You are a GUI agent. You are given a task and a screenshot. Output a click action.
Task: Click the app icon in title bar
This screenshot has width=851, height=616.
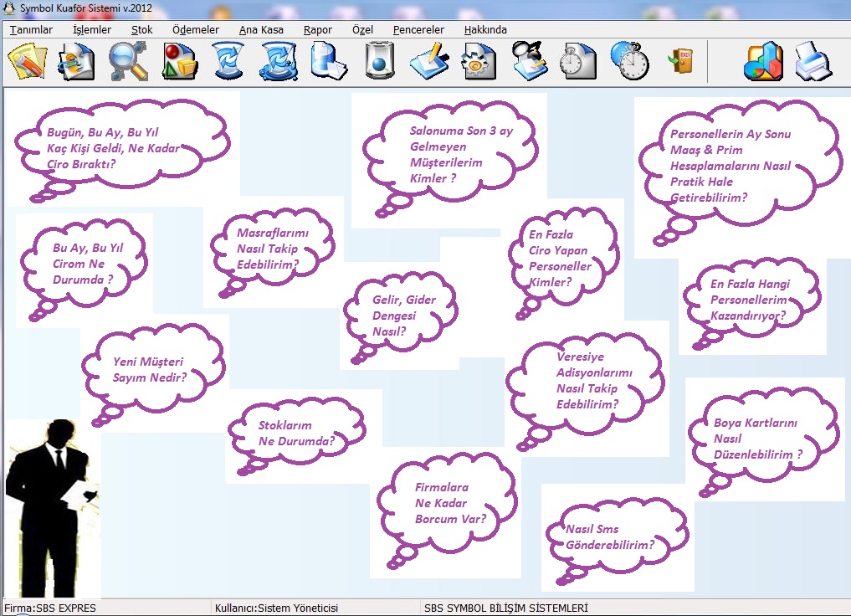[8, 8]
